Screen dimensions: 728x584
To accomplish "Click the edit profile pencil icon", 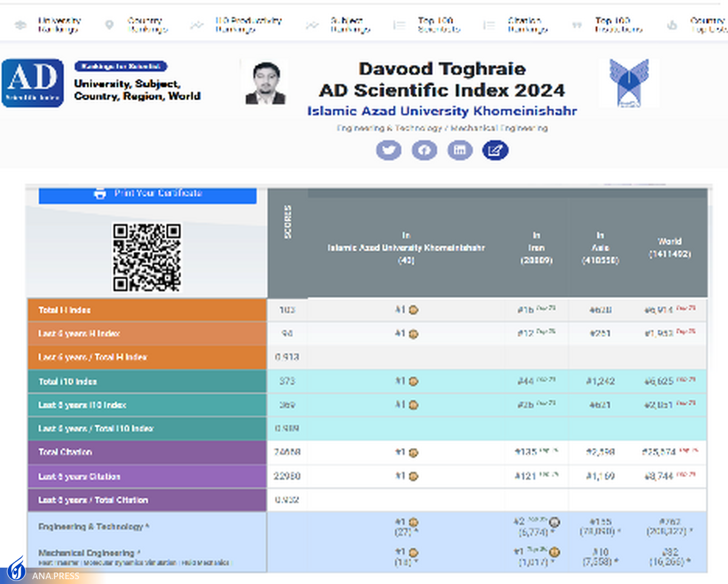I will click(x=495, y=150).
